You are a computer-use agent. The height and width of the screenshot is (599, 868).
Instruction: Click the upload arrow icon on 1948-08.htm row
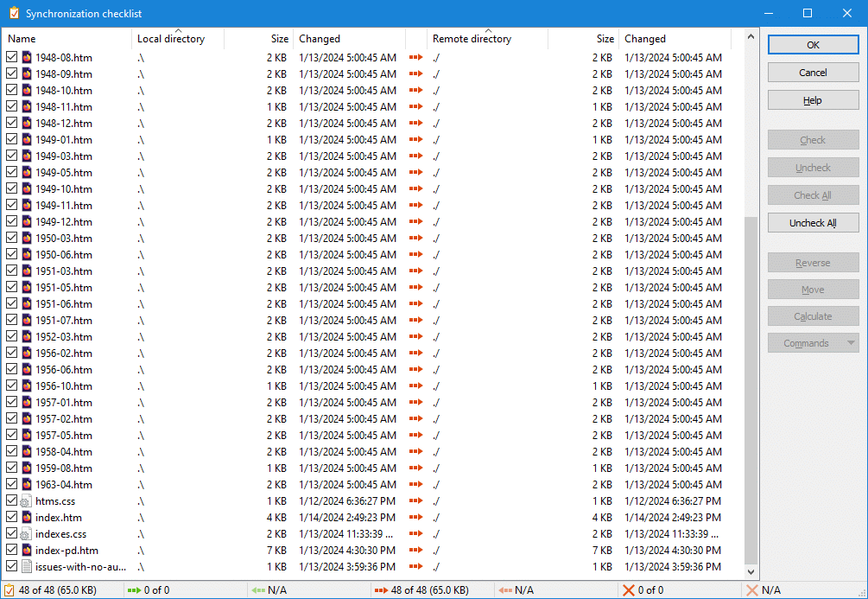416,58
